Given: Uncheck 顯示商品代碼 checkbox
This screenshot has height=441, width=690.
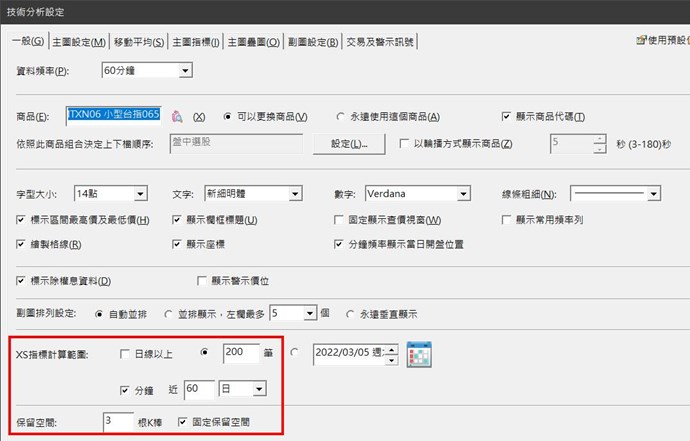Looking at the screenshot, I should coord(507,116).
